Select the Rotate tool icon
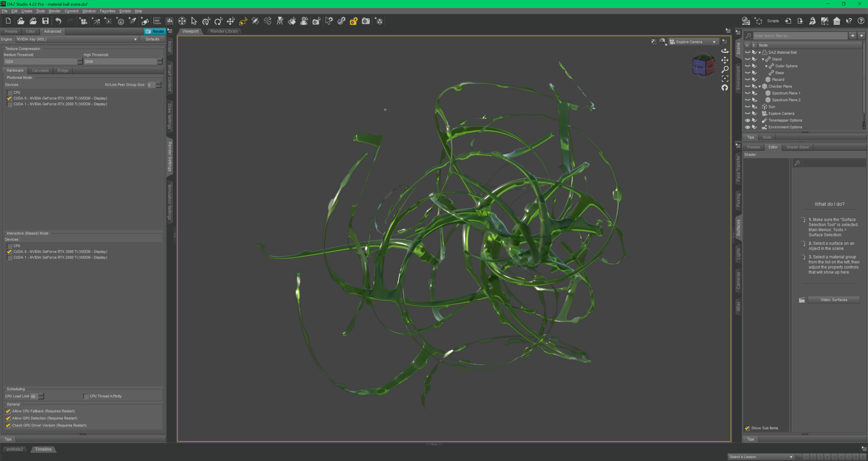 218,21
